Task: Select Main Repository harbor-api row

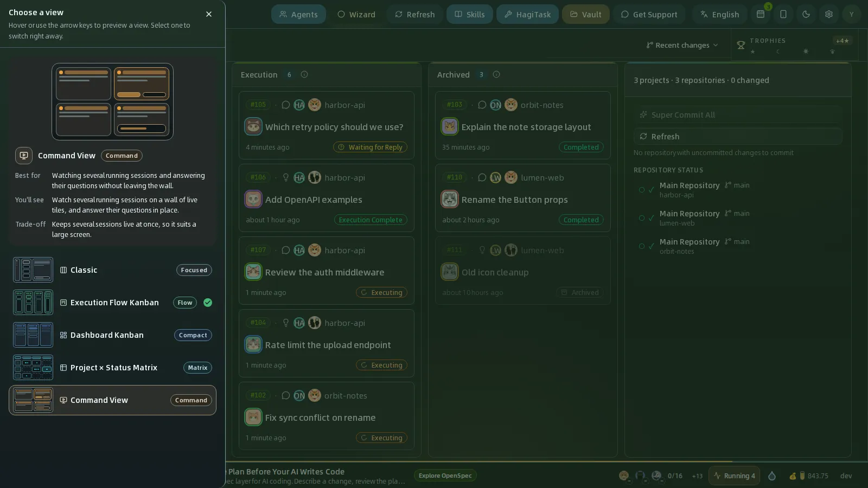Action: [738, 190]
